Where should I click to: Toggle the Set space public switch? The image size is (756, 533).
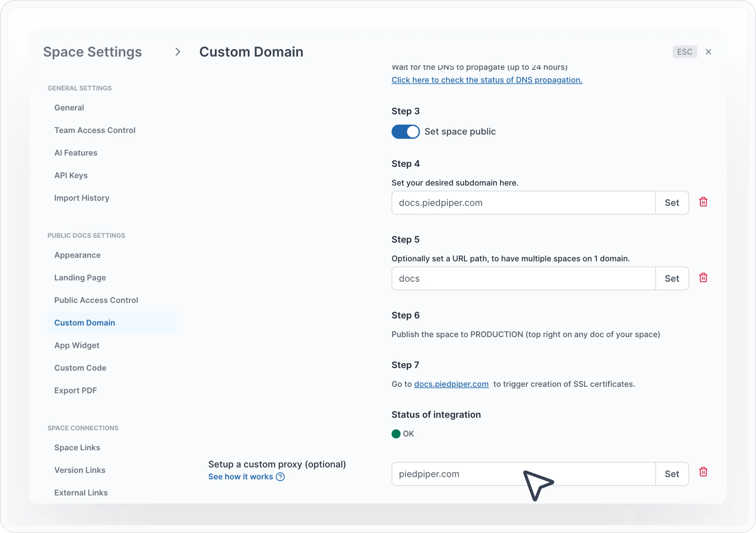pyautogui.click(x=405, y=132)
